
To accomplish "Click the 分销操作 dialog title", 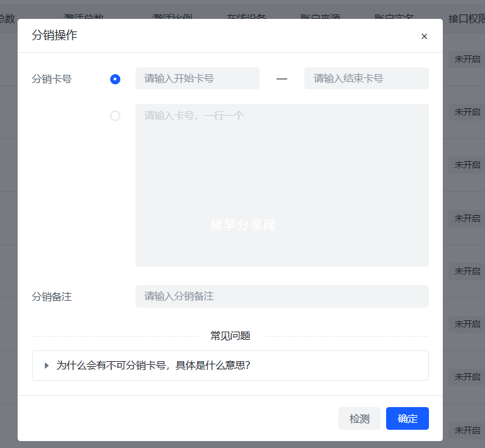I will [55, 35].
